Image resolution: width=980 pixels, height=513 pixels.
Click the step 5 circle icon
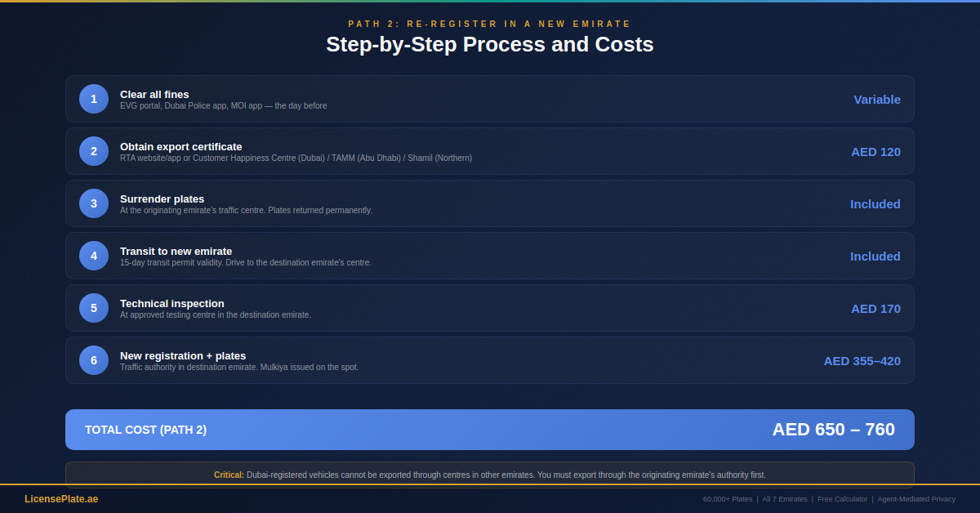(94, 308)
